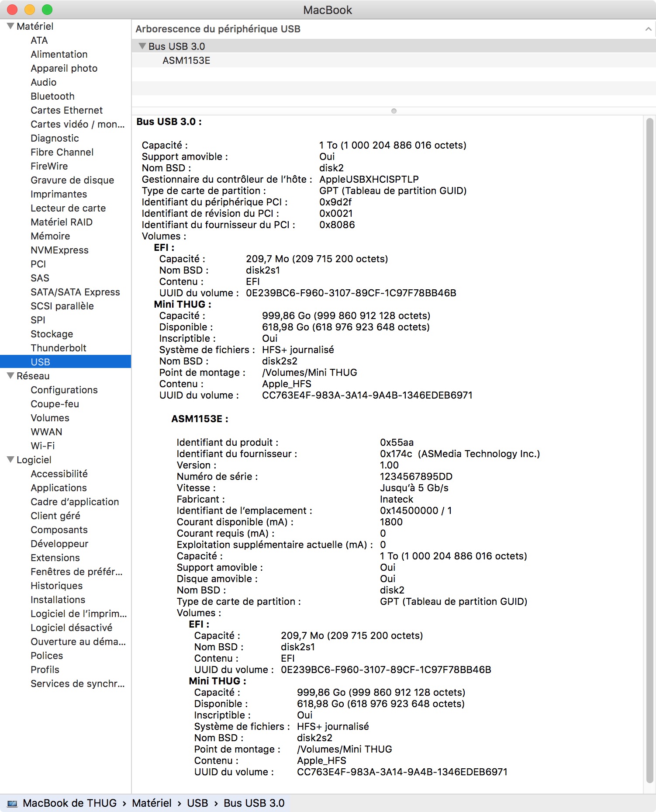Image resolution: width=656 pixels, height=812 pixels.
Task: Open Stockage in sidebar
Action: (x=52, y=334)
